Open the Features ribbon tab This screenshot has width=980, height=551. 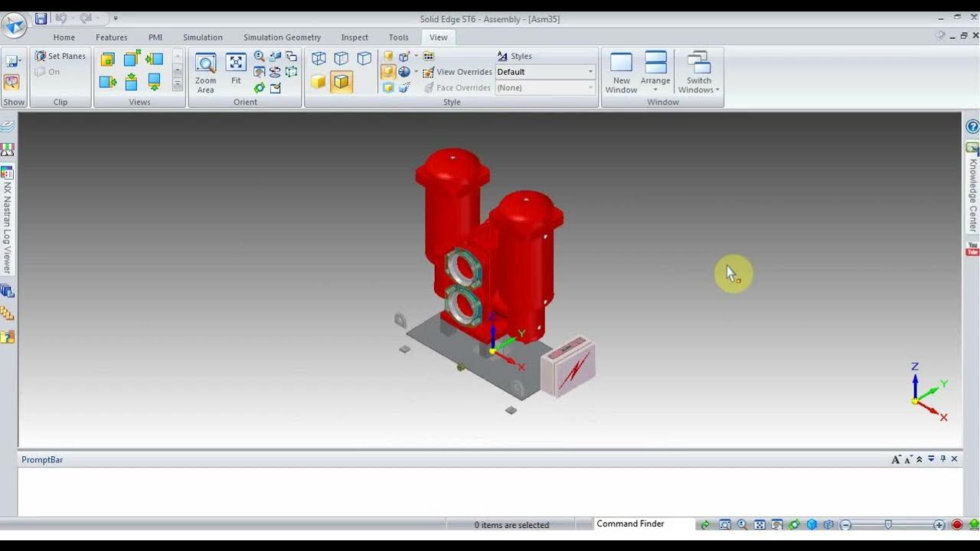pyautogui.click(x=112, y=37)
